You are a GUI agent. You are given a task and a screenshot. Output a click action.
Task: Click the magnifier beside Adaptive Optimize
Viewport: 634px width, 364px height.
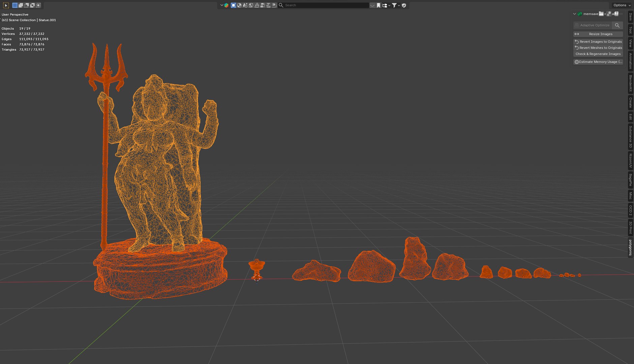pyautogui.click(x=617, y=25)
